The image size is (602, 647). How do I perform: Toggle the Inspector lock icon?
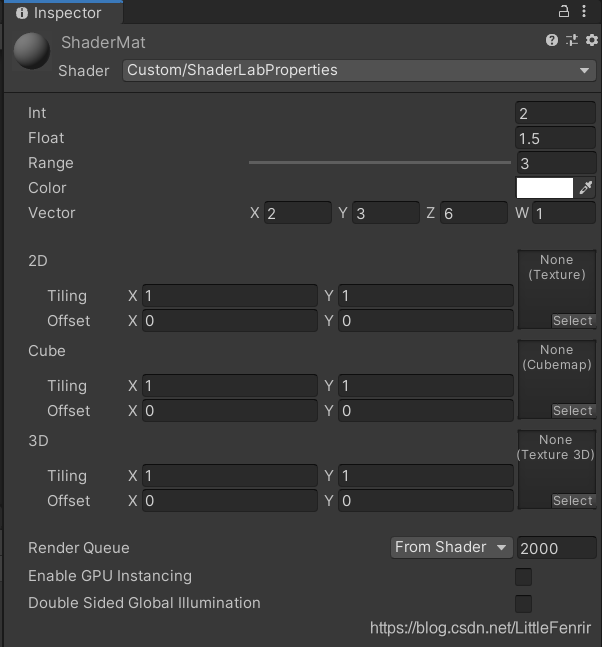(564, 11)
